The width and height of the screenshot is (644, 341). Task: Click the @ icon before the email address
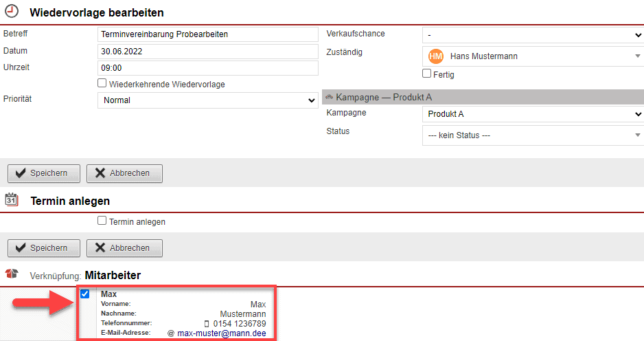point(171,333)
